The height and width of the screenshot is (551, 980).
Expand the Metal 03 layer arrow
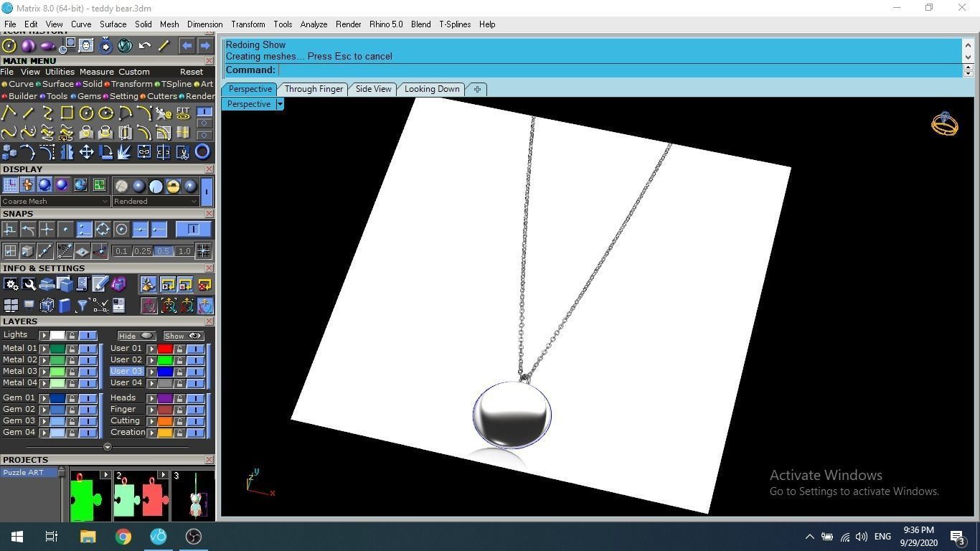[44, 372]
